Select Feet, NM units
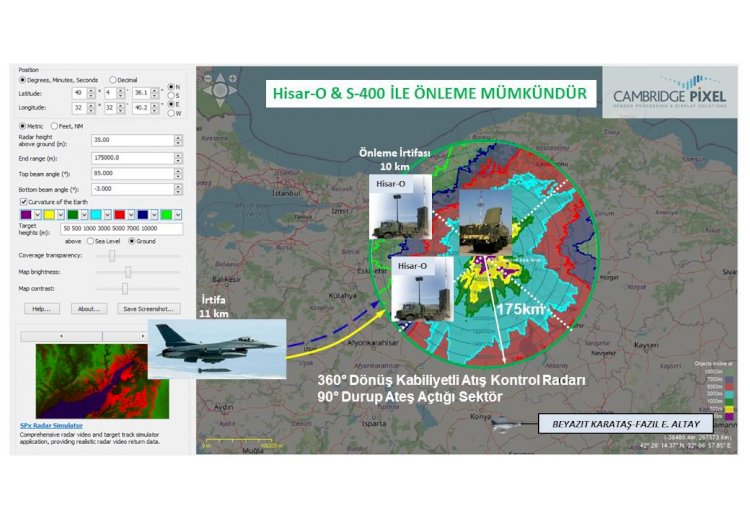750x519 pixels. [x=67, y=126]
